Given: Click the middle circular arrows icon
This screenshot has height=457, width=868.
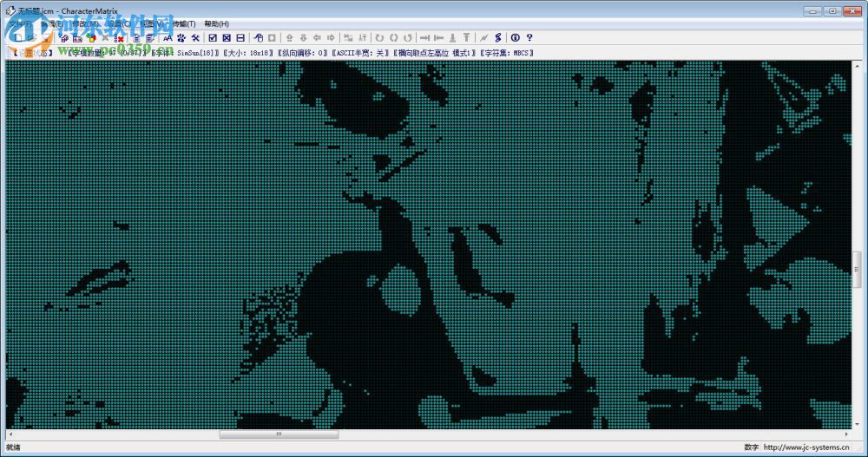Looking at the screenshot, I should pyautogui.click(x=393, y=37).
